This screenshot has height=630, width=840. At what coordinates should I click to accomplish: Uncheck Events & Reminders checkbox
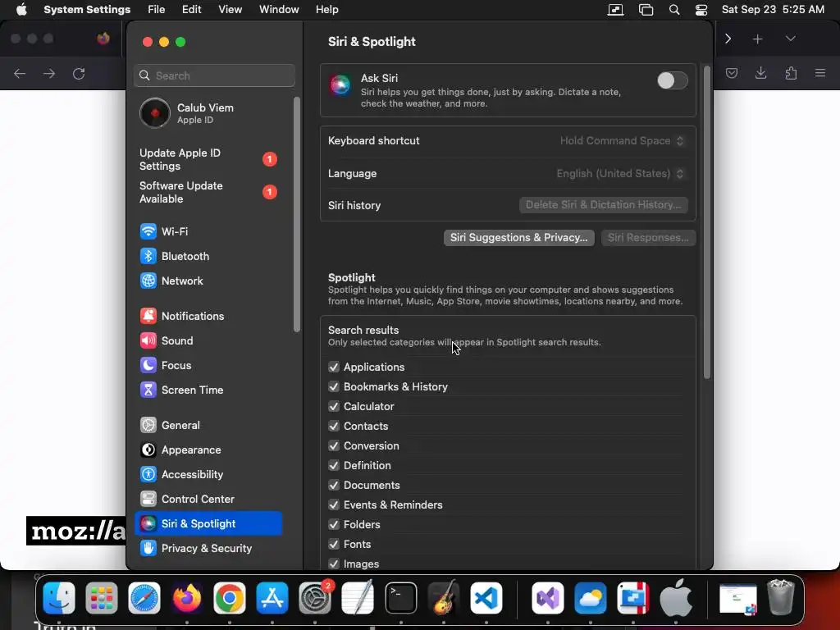(334, 504)
